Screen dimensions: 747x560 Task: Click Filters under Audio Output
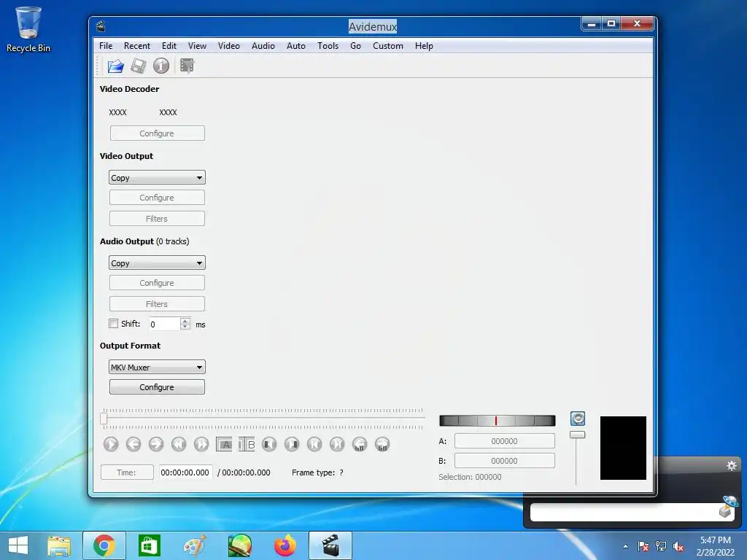point(158,304)
